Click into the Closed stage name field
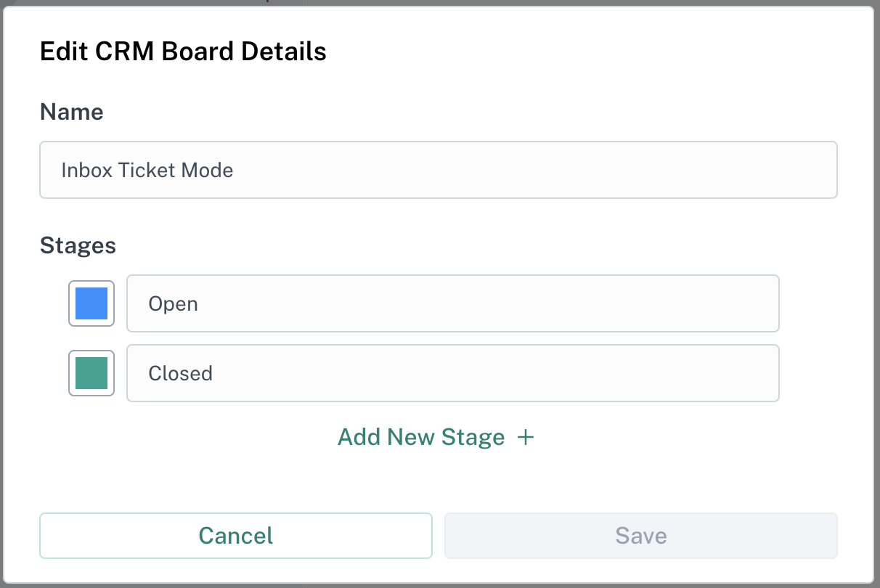Viewport: 880px width, 588px height. [x=452, y=373]
